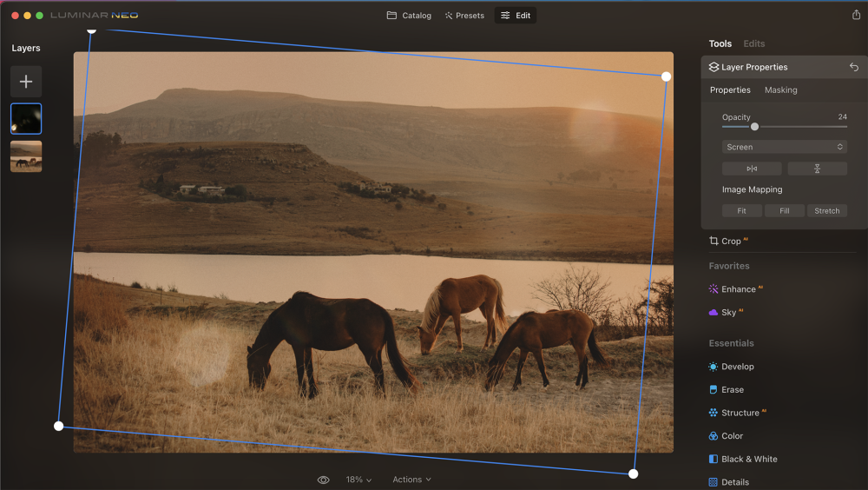Open the Develop tool
868x490 pixels.
coord(731,367)
